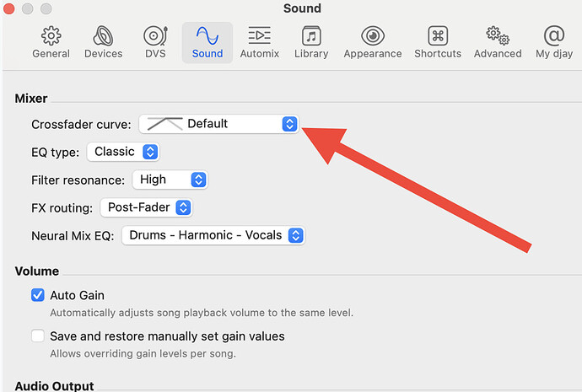Screen dimensions: 582x392
Task: Open the Shortcuts command-key icon
Action: 438,35
